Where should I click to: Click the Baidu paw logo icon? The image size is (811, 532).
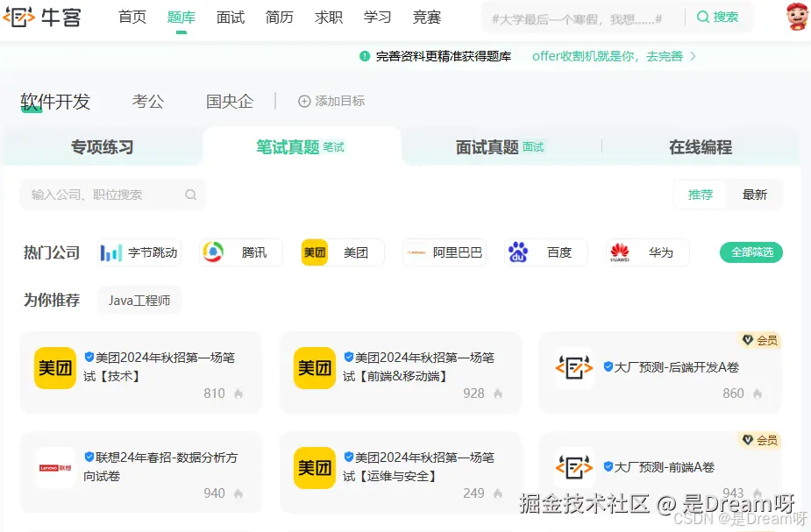(518, 252)
